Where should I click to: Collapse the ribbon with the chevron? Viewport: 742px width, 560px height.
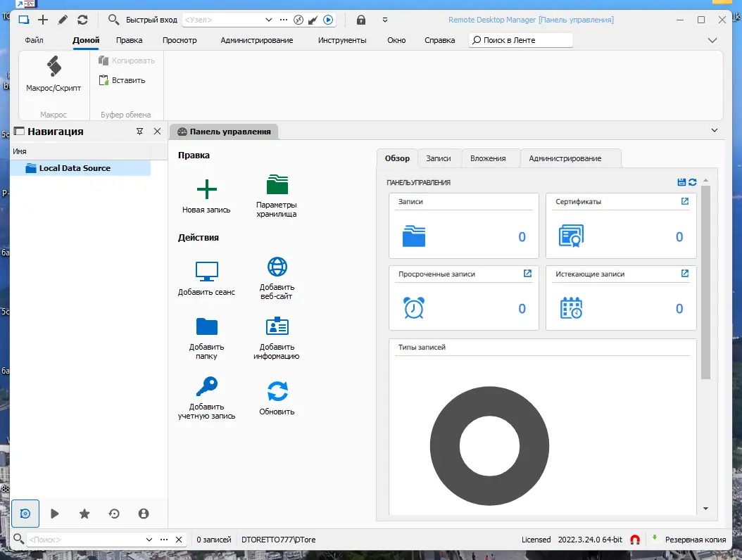[712, 40]
